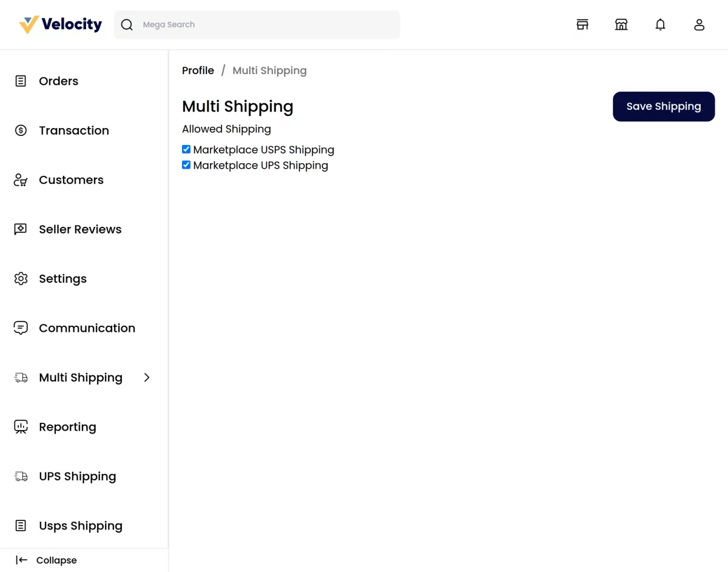Select the Customers sidebar icon

21,180
